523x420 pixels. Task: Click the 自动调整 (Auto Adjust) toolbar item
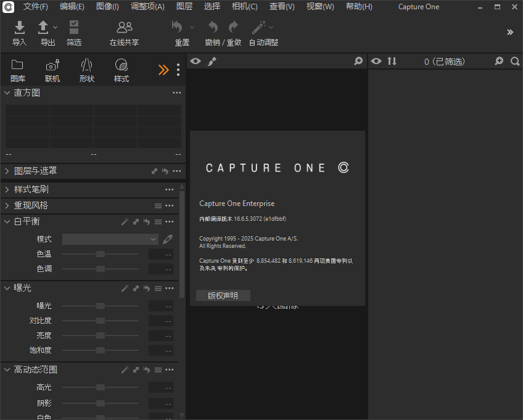coord(258,32)
